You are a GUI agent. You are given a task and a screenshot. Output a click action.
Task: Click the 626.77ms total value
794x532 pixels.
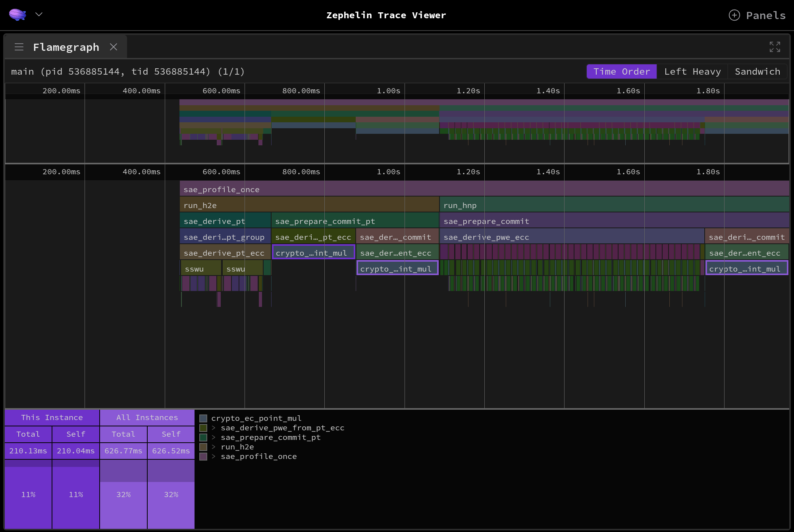click(123, 451)
